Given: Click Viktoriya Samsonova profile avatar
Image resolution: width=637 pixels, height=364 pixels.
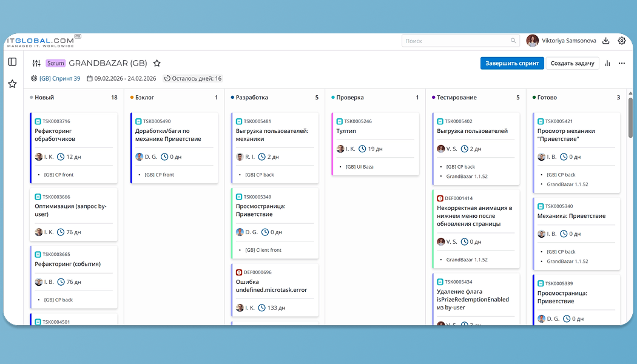Looking at the screenshot, I should coord(532,41).
